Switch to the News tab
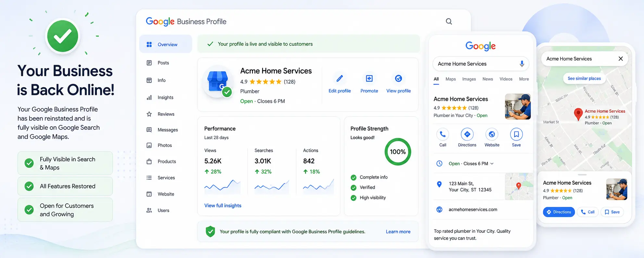The image size is (644, 258). [x=487, y=79]
